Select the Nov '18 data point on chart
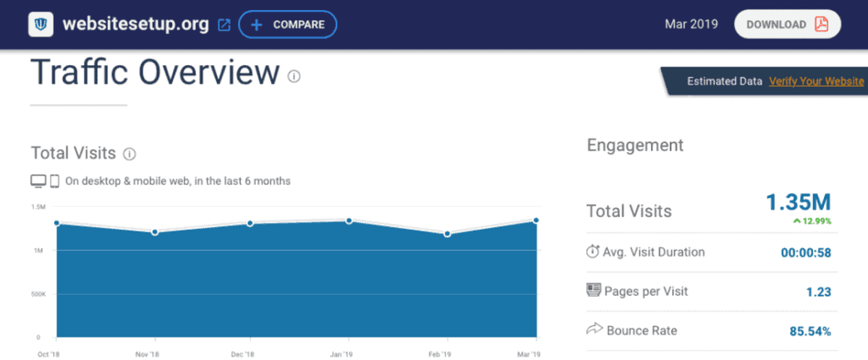 [155, 232]
